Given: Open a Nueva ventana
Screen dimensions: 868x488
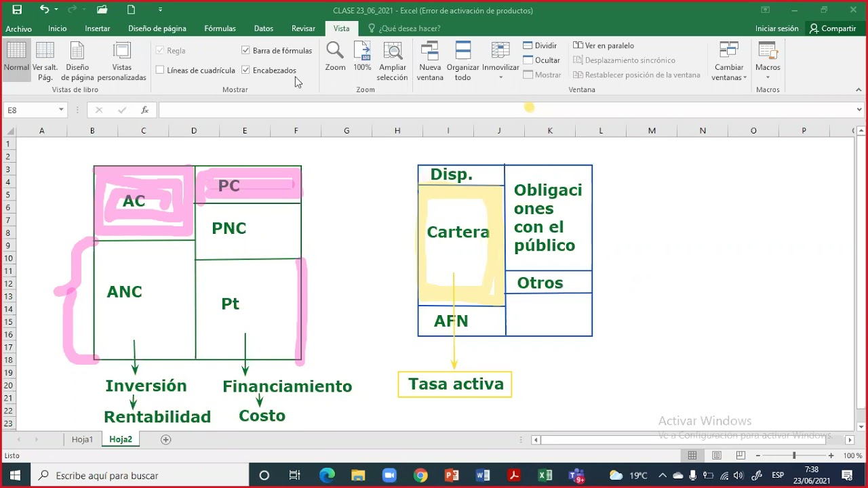Looking at the screenshot, I should pos(430,61).
